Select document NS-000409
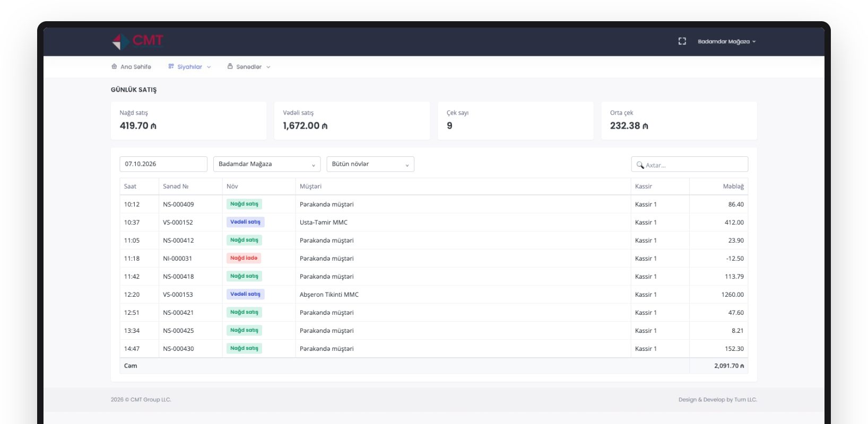The height and width of the screenshot is (424, 868). [178, 205]
